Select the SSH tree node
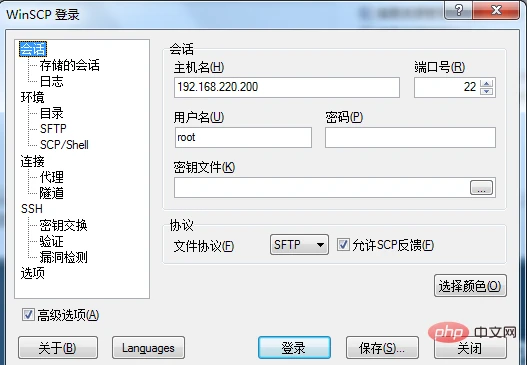The height and width of the screenshot is (365, 527). 32,209
